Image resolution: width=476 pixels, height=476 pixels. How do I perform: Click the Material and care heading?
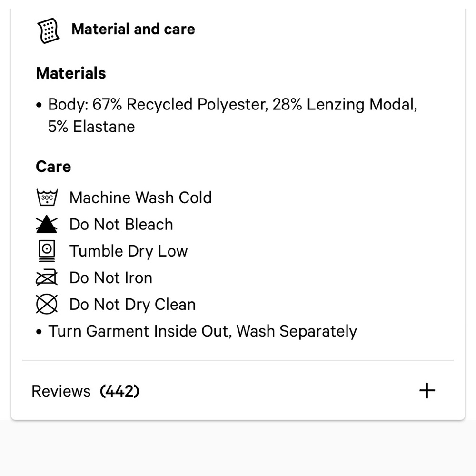tap(133, 29)
